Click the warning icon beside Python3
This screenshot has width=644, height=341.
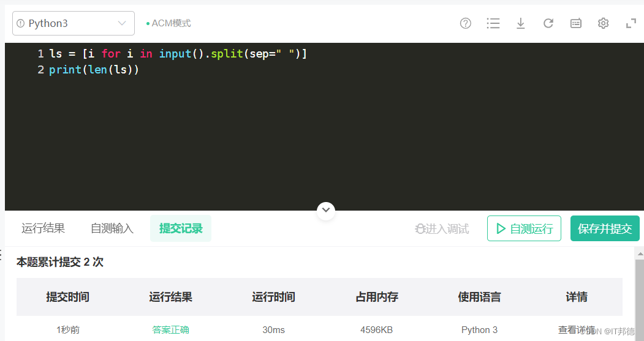[x=21, y=23]
